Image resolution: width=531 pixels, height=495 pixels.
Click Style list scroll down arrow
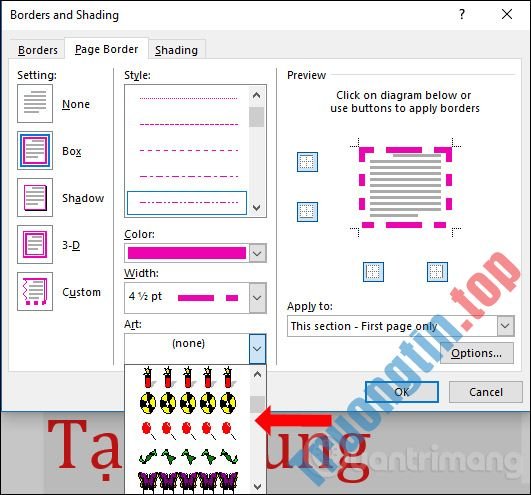(x=257, y=207)
